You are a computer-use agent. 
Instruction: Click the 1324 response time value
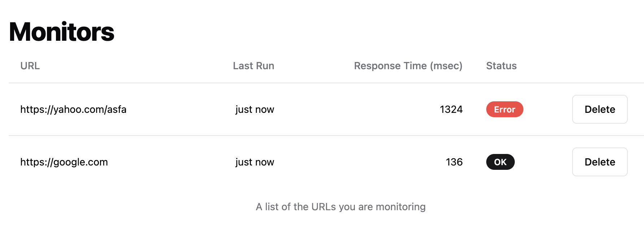click(451, 109)
